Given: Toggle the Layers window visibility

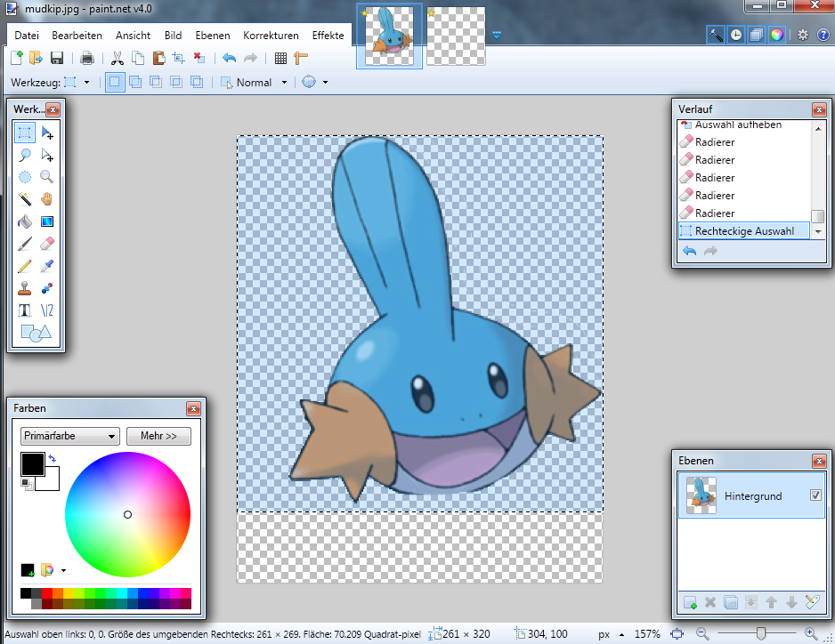Looking at the screenshot, I should coord(756,35).
